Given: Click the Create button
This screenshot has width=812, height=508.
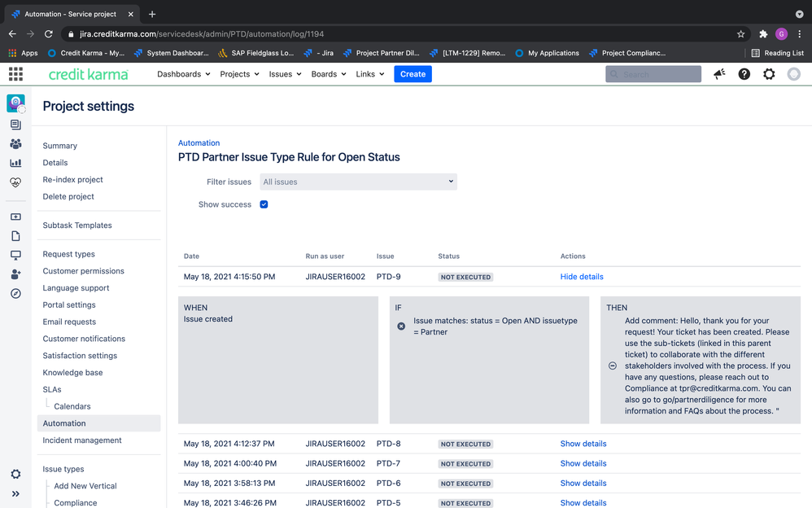Looking at the screenshot, I should [x=413, y=74].
